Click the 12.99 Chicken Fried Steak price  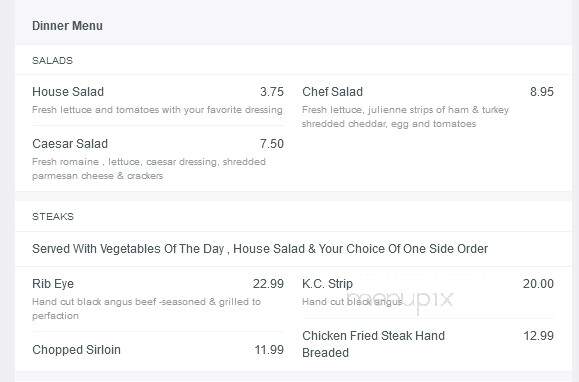[x=539, y=336]
